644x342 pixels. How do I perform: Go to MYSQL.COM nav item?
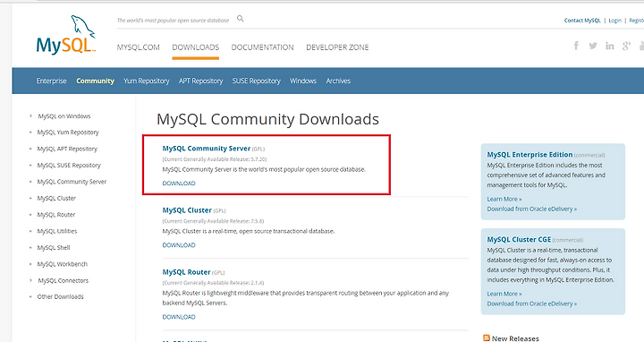point(138,47)
